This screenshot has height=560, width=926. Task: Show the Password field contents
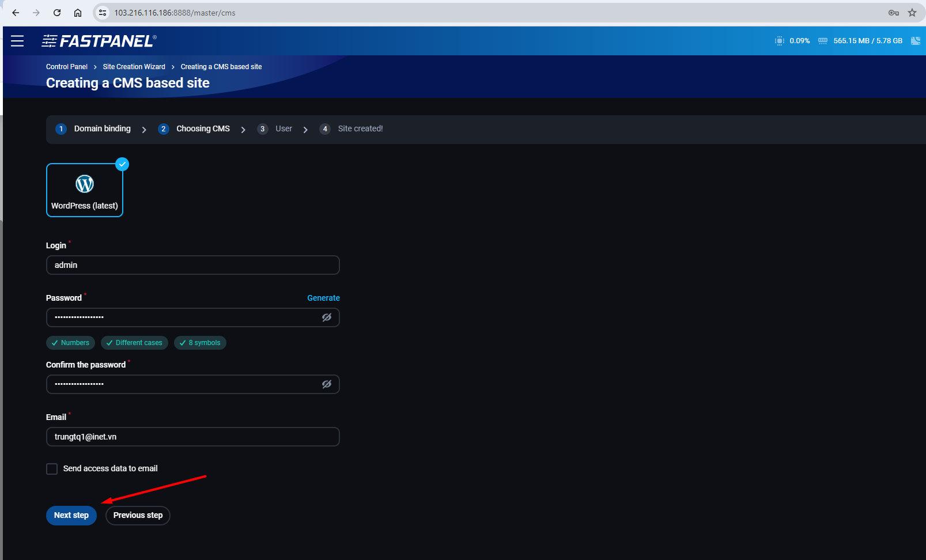click(327, 317)
